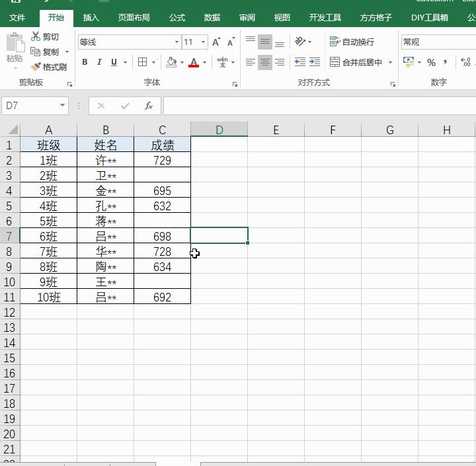Center text horizontally
The width and height of the screenshot is (476, 466).
pos(265,62)
